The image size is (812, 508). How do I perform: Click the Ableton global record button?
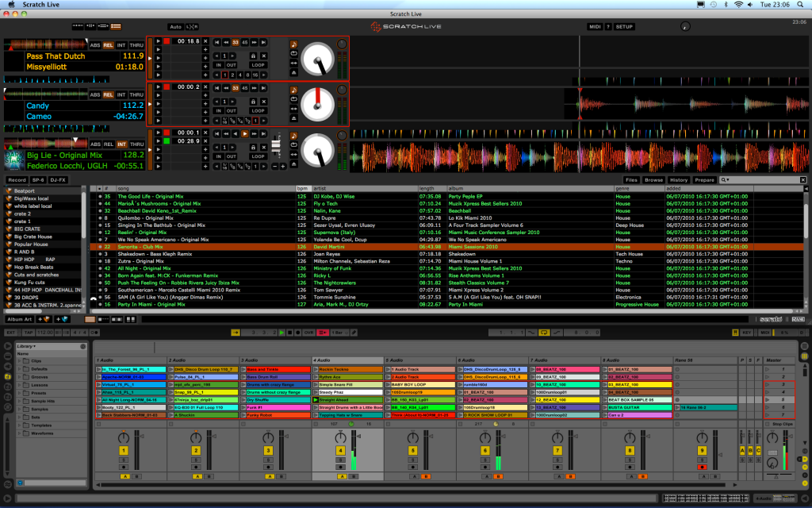coord(298,333)
